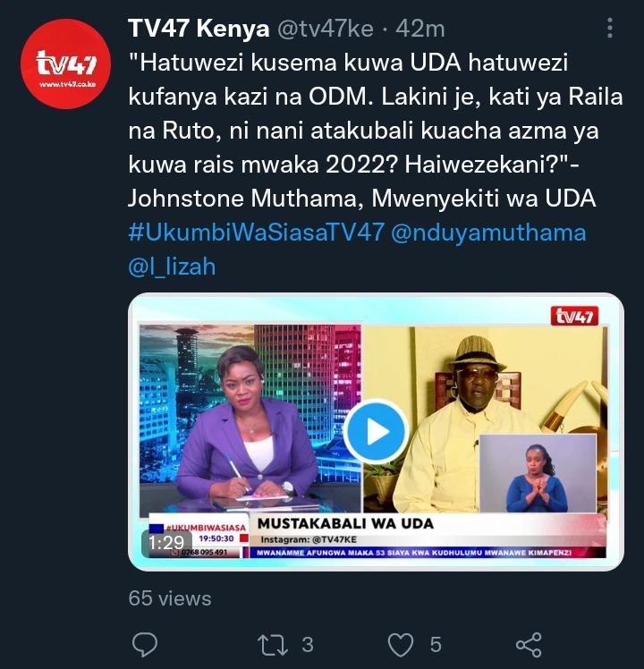Retweet using the arrows icon

(272, 645)
